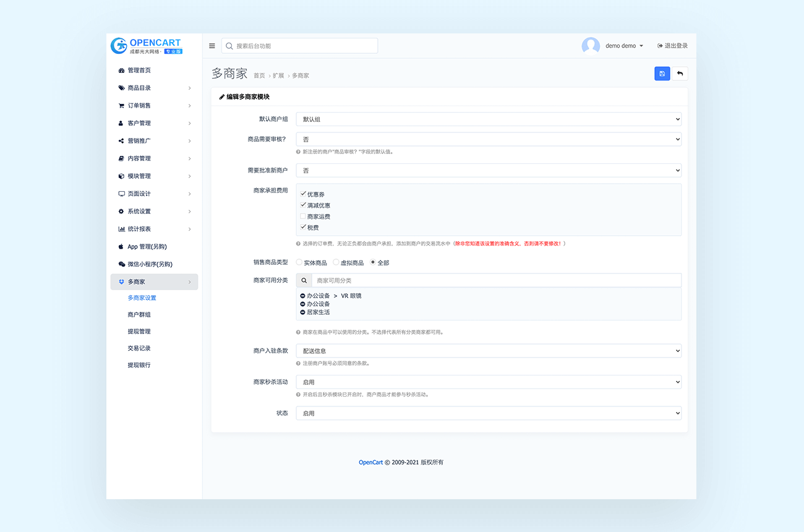Click the demo user avatar image

[x=591, y=46]
